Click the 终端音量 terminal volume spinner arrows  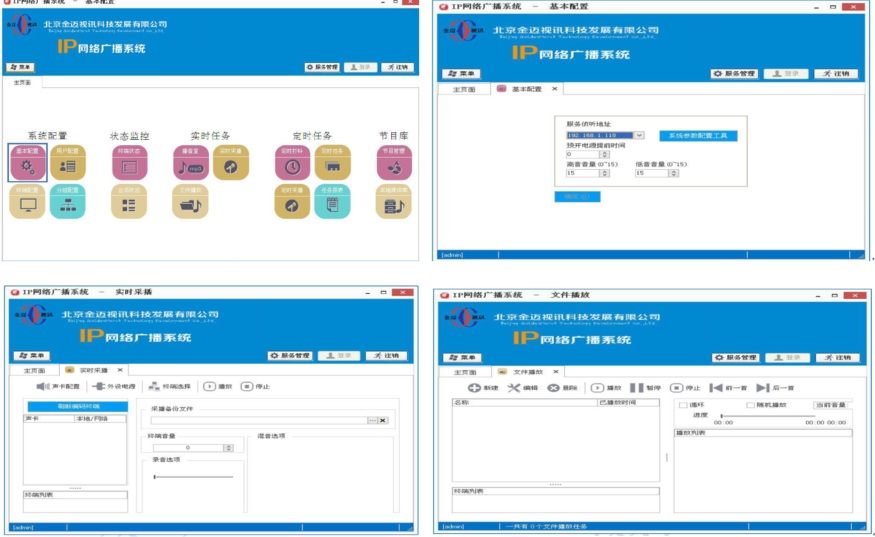(227, 448)
